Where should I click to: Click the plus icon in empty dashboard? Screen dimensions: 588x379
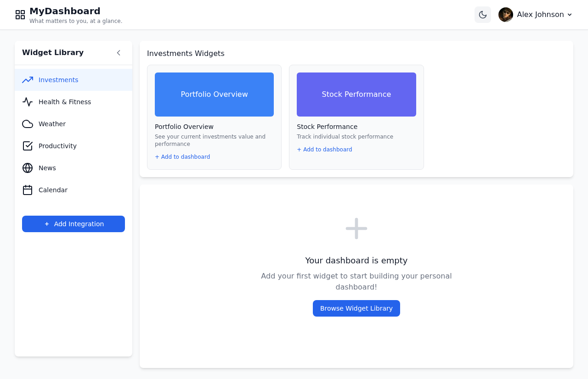(356, 228)
